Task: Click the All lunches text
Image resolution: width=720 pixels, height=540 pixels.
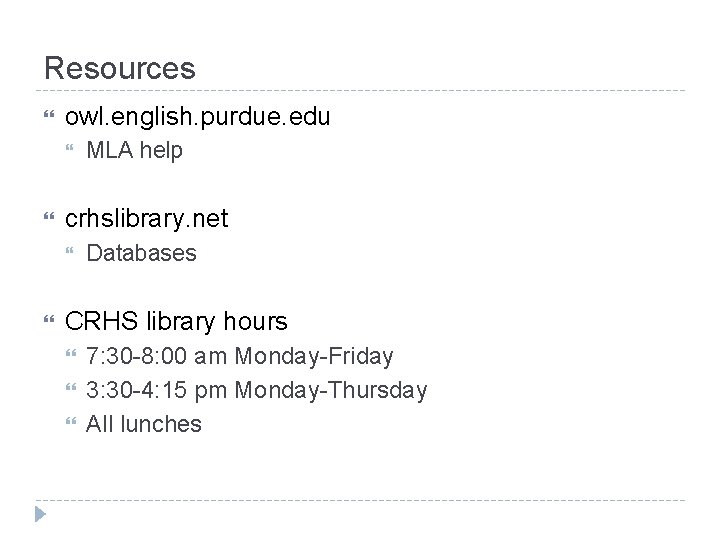Action: (144, 424)
